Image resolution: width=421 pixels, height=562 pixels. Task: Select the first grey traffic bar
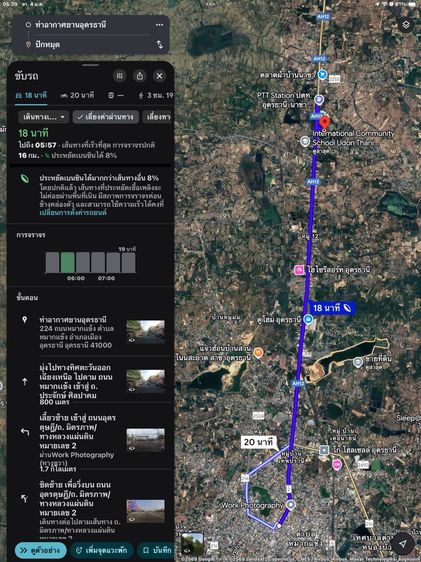coord(52,263)
